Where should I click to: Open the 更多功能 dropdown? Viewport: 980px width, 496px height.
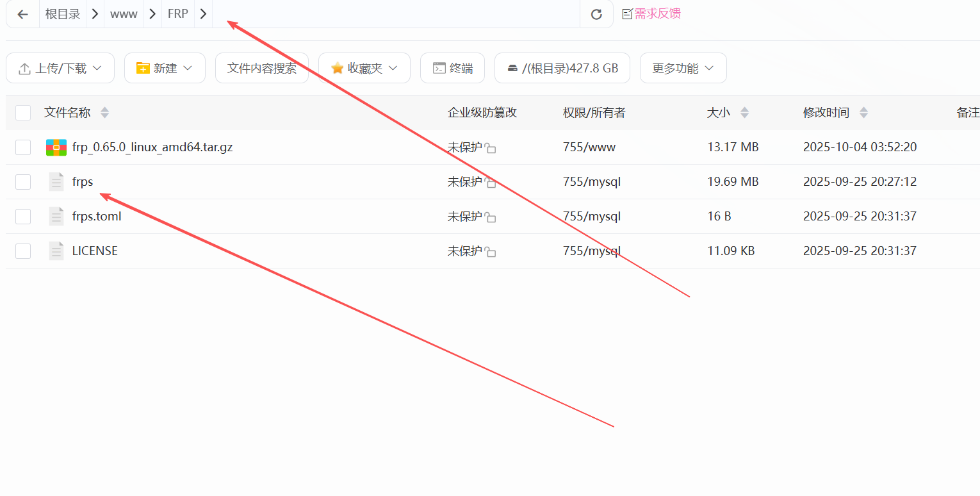click(683, 67)
